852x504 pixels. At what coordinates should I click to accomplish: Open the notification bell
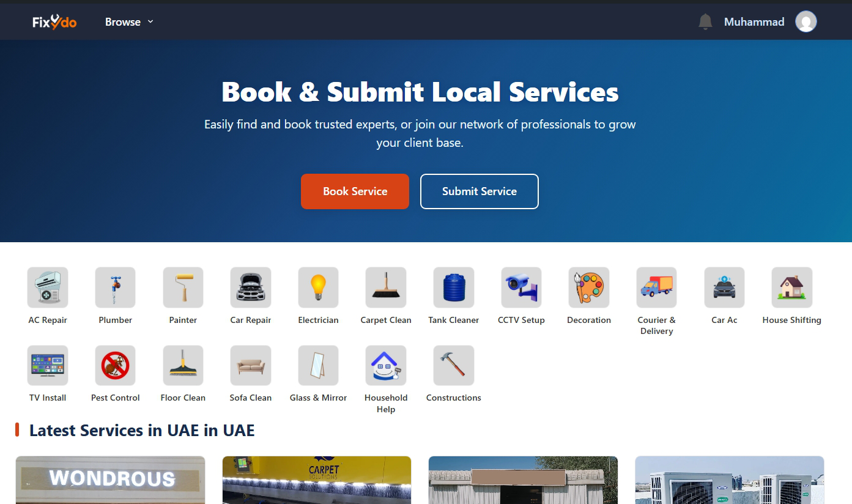coord(705,21)
